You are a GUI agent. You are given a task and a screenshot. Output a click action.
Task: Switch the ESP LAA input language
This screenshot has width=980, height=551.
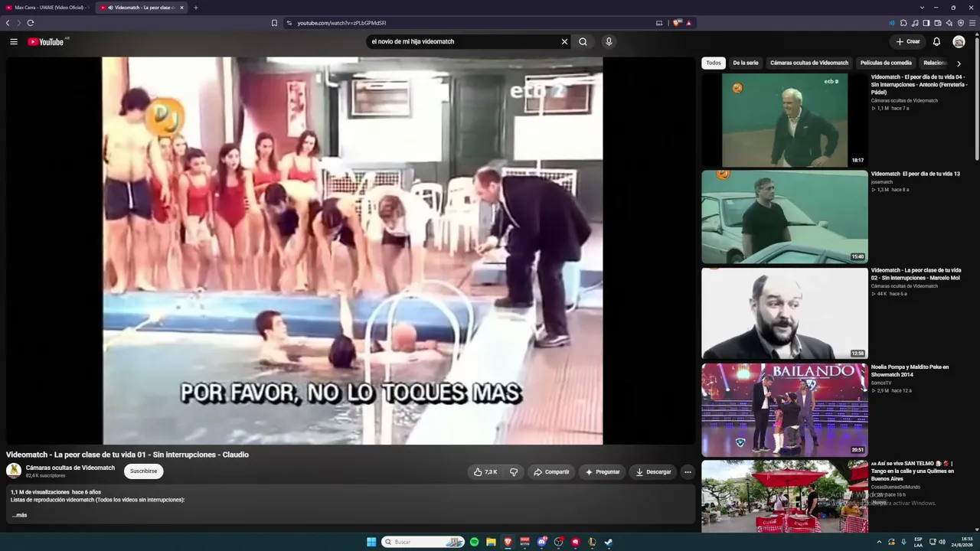click(918, 542)
